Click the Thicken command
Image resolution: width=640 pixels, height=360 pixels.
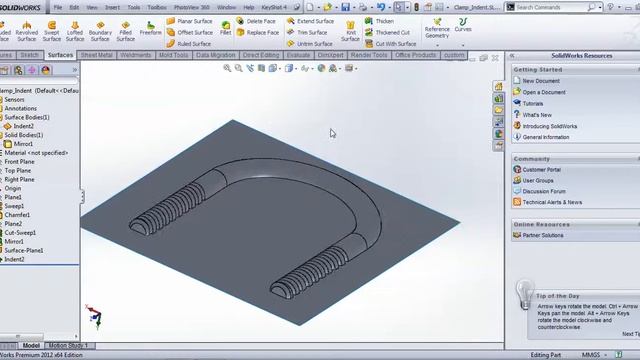[379, 21]
